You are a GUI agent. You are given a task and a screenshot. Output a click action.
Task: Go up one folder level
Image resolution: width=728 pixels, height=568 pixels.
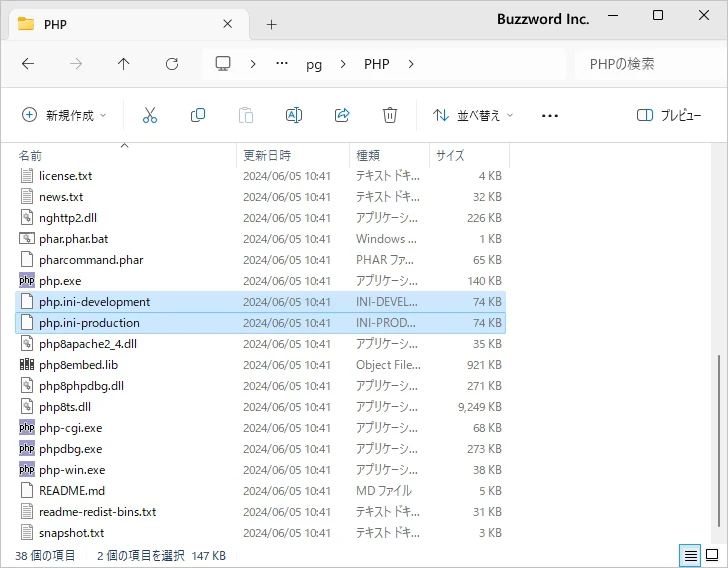(124, 64)
